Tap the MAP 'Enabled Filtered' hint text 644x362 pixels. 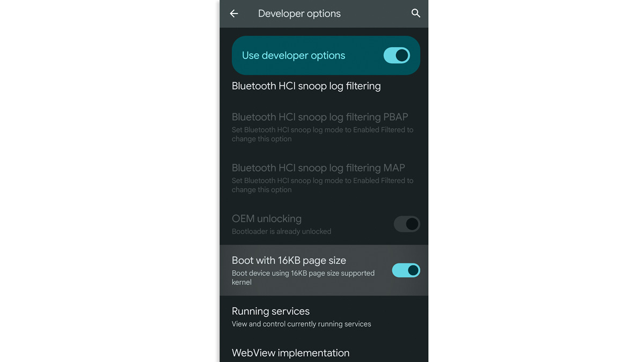(x=323, y=185)
